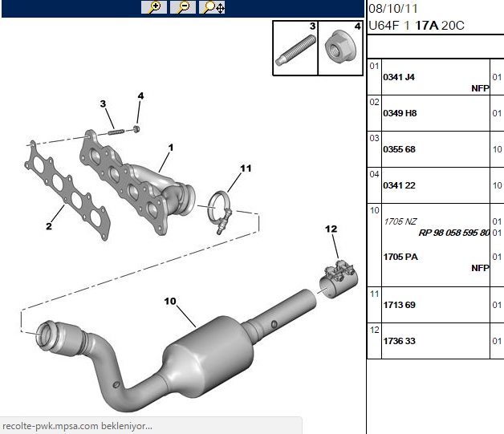Click the round clamp ring drawing
The width and height of the screenshot is (504, 434).
click(x=218, y=212)
